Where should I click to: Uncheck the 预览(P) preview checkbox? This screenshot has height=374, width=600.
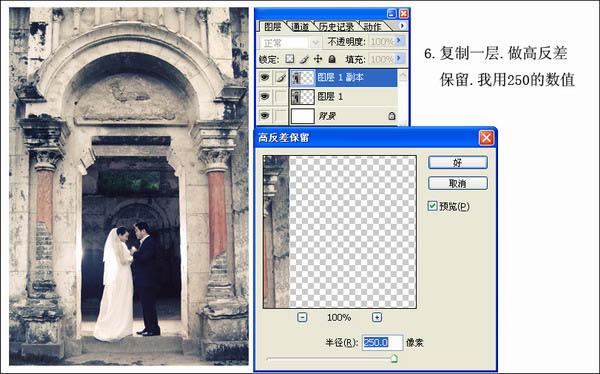(432, 206)
